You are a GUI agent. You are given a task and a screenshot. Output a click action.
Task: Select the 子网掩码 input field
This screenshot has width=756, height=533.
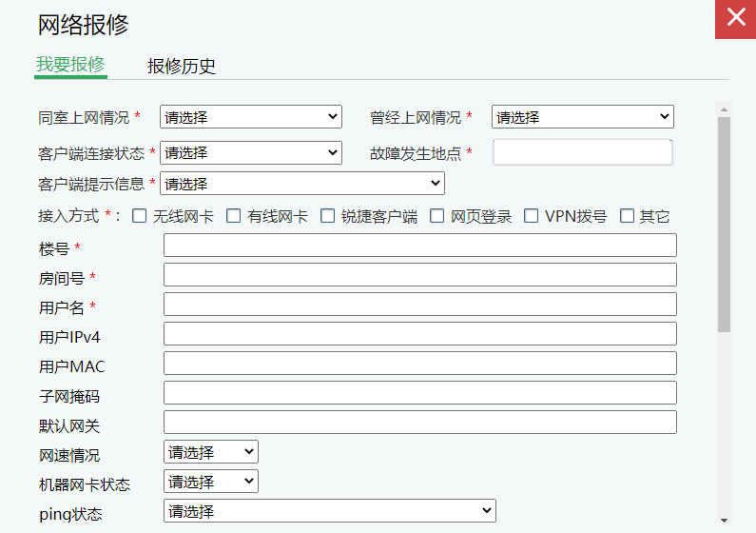click(x=420, y=393)
